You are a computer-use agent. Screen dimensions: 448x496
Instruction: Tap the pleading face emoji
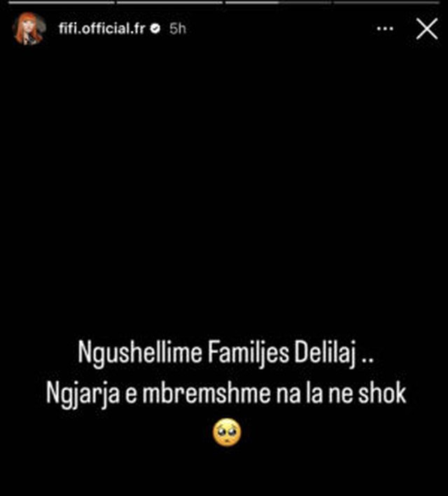coord(227,432)
